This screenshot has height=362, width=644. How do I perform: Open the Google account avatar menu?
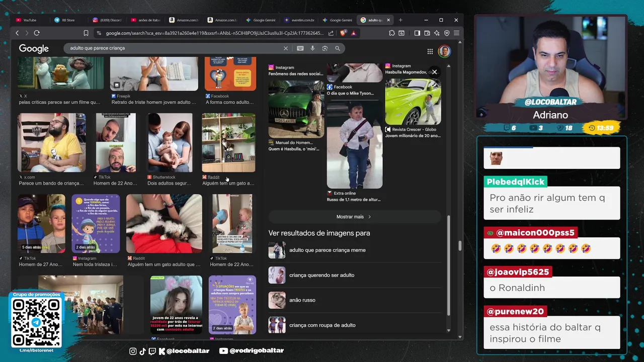pos(444,51)
